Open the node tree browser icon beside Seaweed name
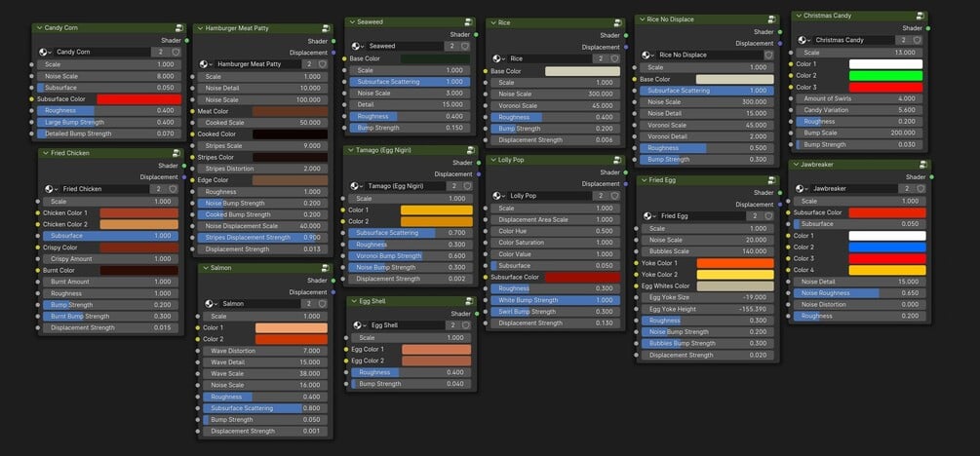The image size is (980, 456). tap(356, 46)
